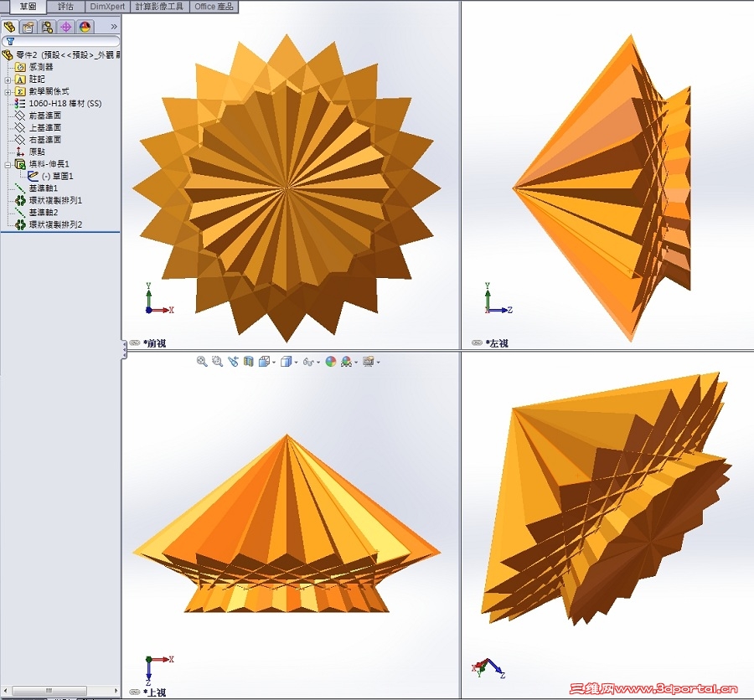Click the link icon beside *上視
The height and width of the screenshot is (700, 754).
point(135,692)
